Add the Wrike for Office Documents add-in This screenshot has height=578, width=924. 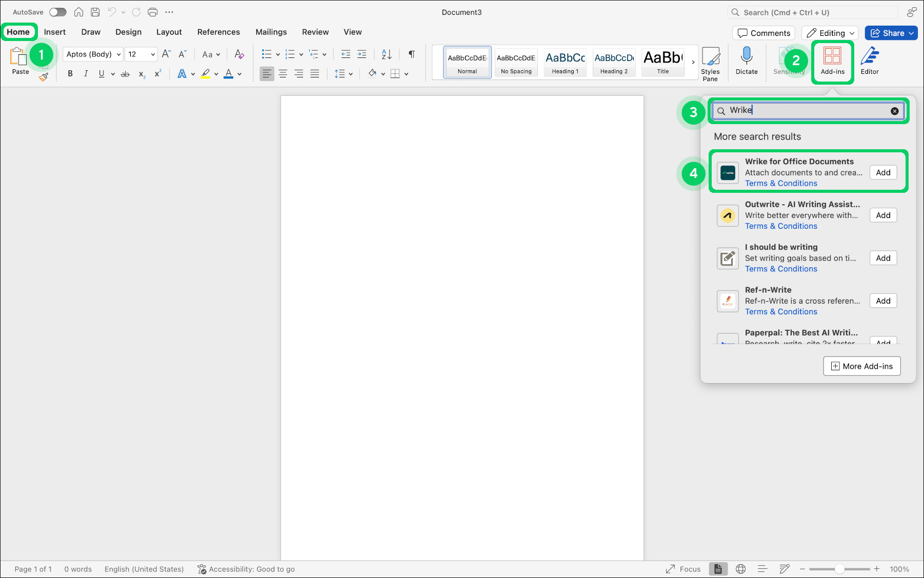coord(882,172)
